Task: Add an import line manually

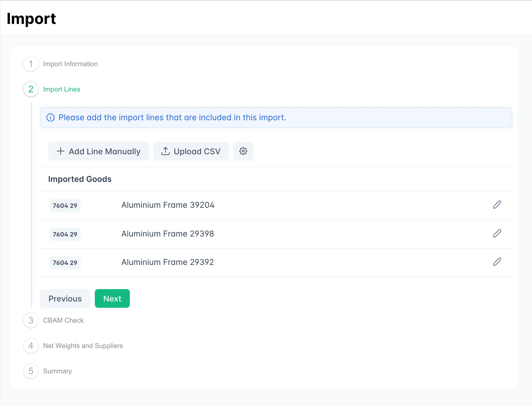Action: point(99,151)
